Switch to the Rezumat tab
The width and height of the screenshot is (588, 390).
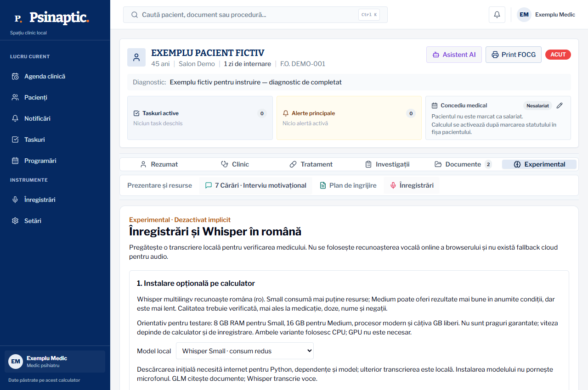tap(159, 164)
